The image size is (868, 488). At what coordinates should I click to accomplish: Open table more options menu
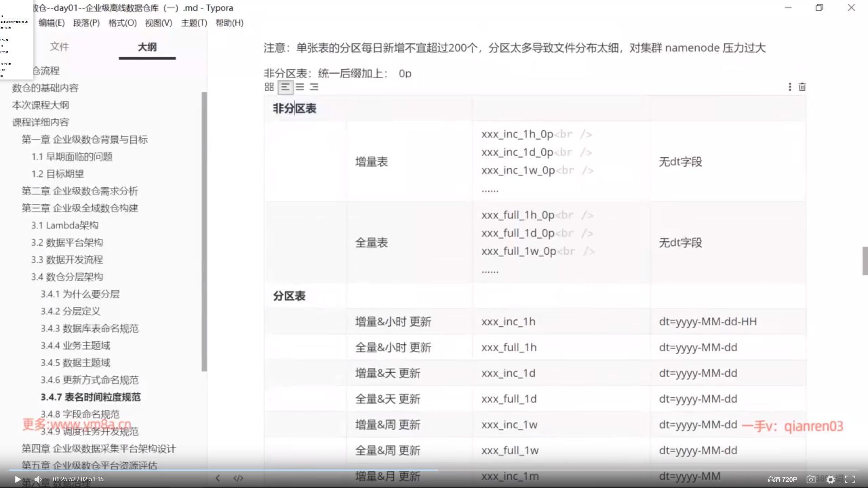coord(789,87)
